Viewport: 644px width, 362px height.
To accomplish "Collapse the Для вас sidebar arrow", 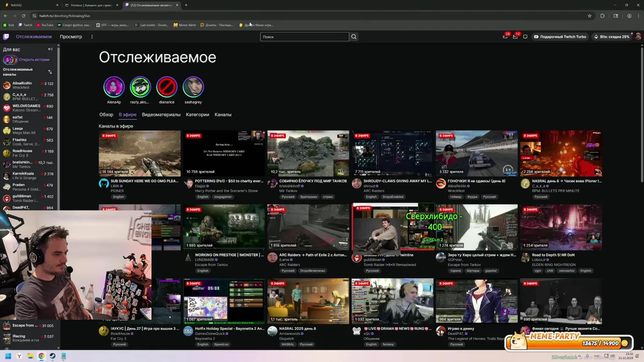I will tap(50, 49).
